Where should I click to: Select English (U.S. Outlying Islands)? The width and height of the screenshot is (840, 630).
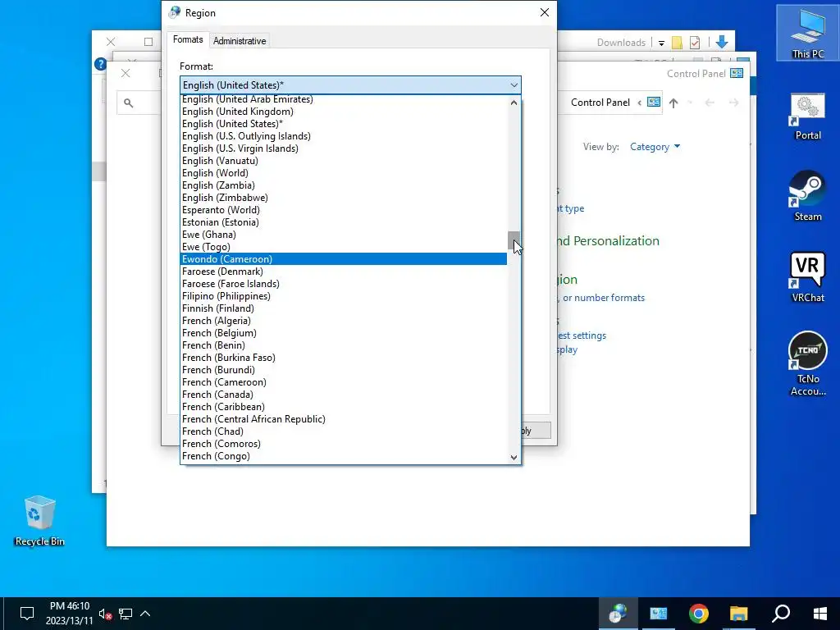pos(344,136)
